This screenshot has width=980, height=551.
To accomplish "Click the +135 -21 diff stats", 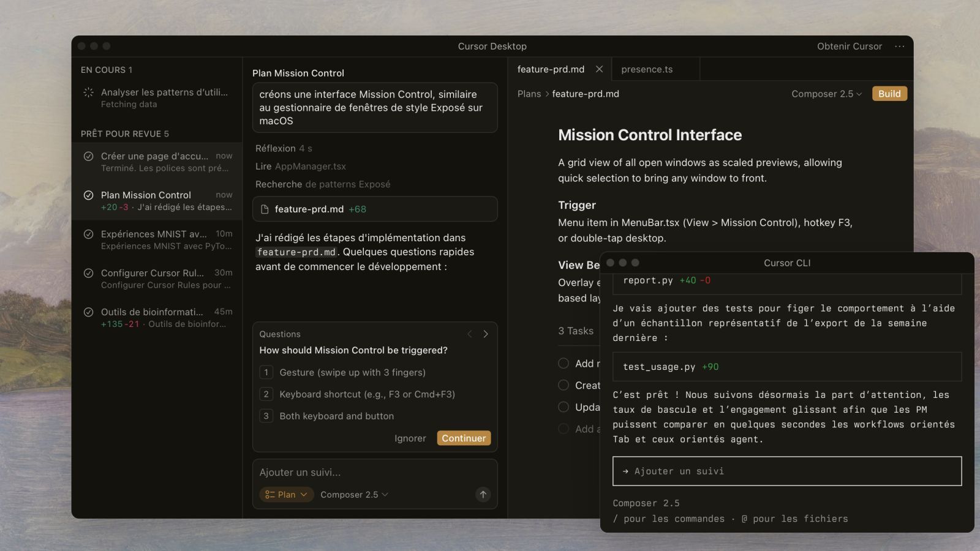I will tap(120, 324).
